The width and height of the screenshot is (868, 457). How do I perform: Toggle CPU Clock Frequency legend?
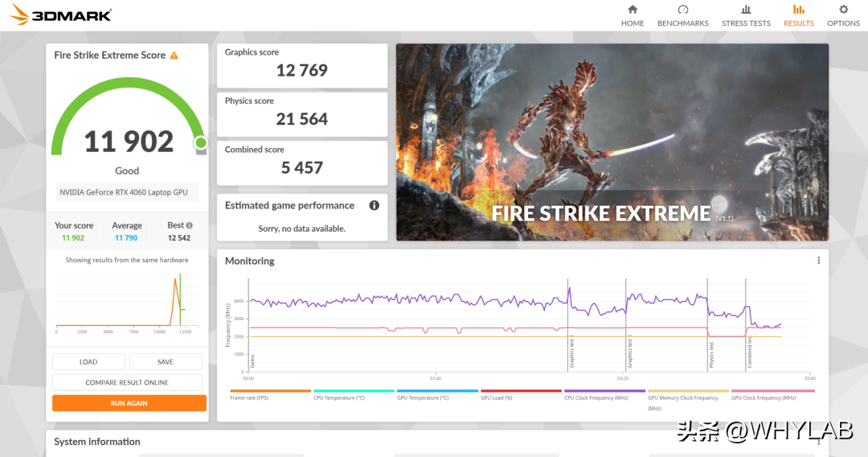point(604,395)
